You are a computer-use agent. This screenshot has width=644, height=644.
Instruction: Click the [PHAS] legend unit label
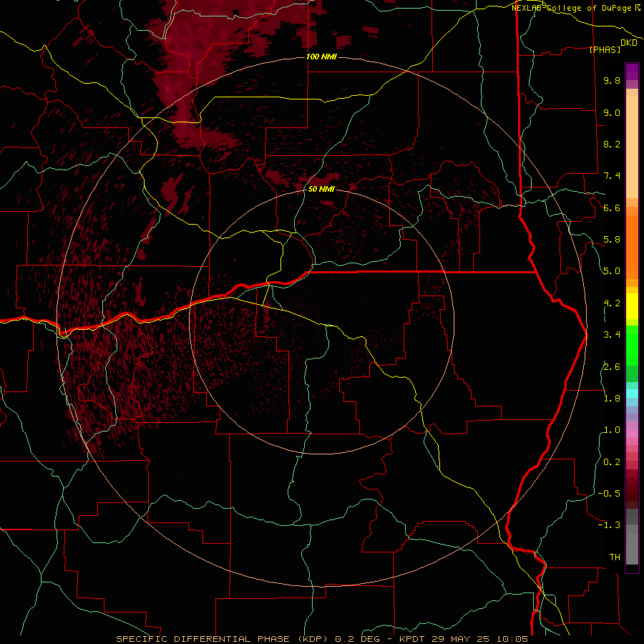[x=604, y=49]
